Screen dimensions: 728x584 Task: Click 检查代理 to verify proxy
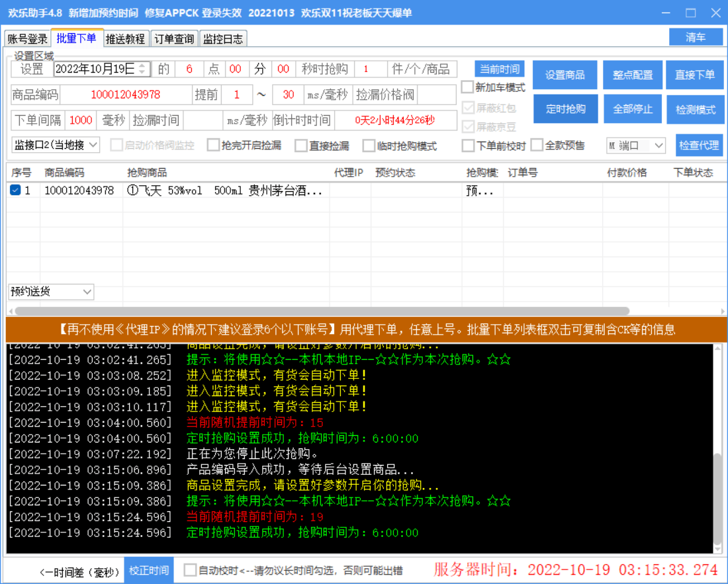pyautogui.click(x=698, y=145)
